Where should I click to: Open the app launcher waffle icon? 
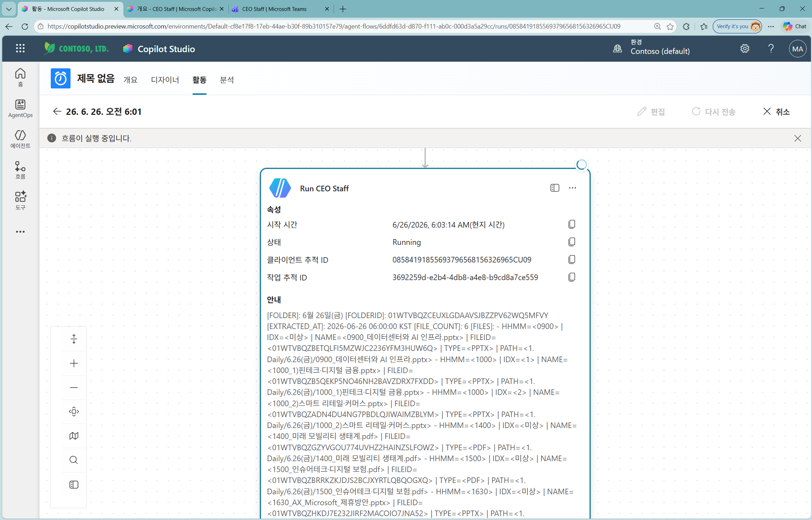(20, 49)
